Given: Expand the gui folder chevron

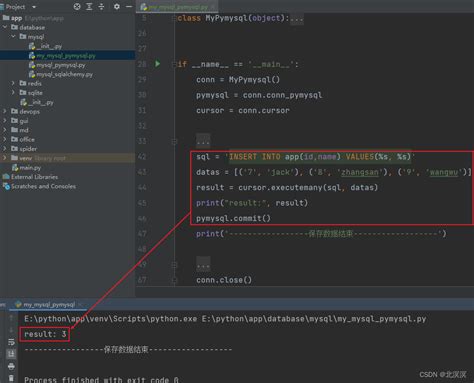Looking at the screenshot, I should point(5,120).
